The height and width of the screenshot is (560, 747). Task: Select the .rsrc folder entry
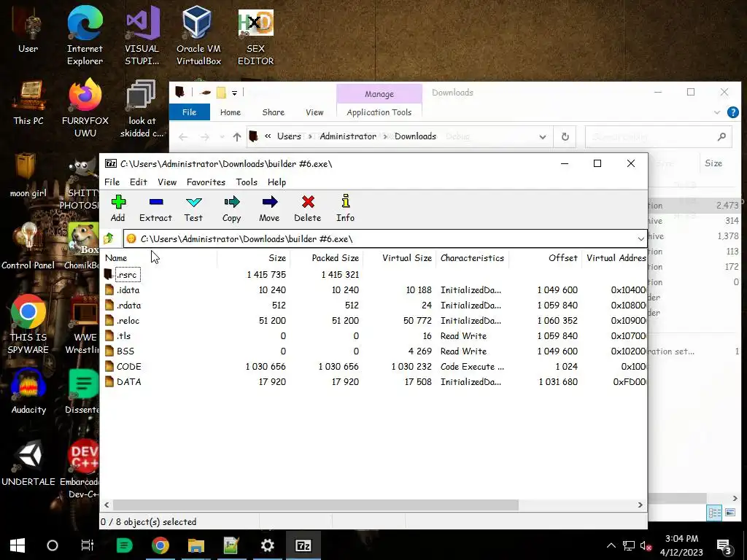[127, 274]
